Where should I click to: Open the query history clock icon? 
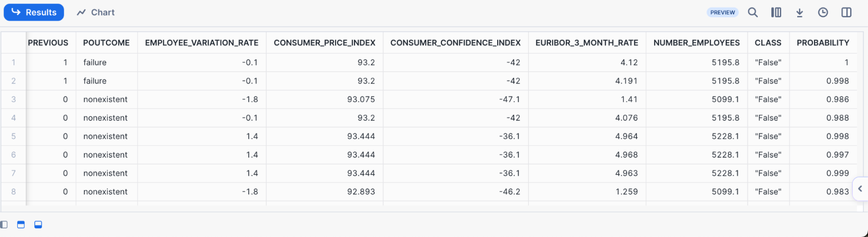[x=823, y=13]
